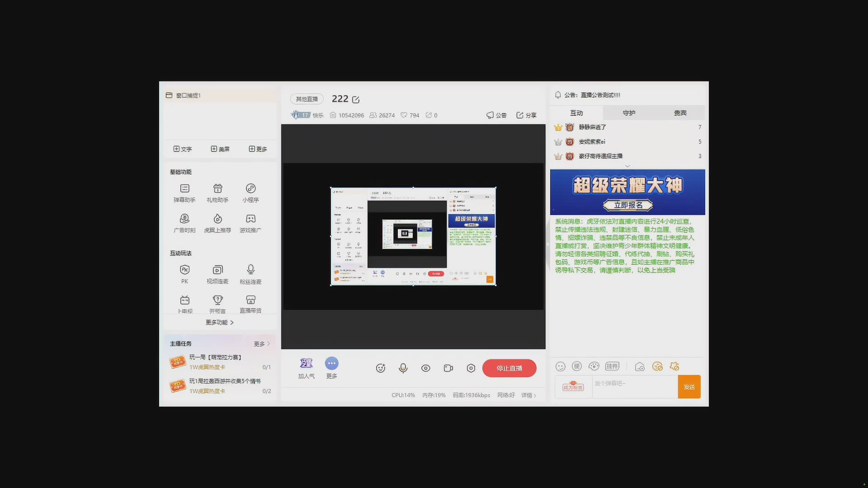868x488 pixels.
Task: Click the bell announcement icon
Action: [x=558, y=95]
